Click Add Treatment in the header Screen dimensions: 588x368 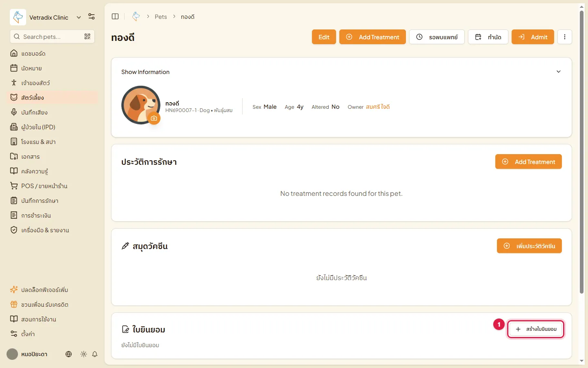coord(372,37)
